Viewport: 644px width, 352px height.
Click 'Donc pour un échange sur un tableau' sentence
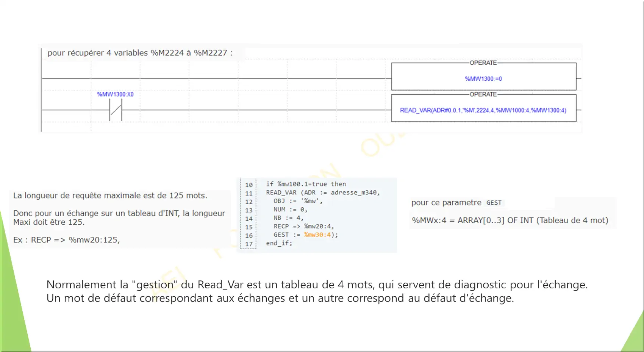(x=119, y=217)
